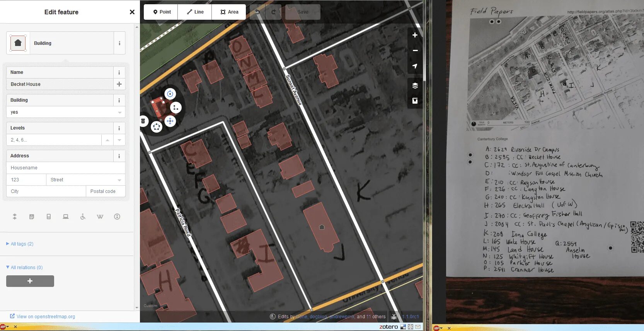Add the Wheelchair access field icon

(83, 217)
